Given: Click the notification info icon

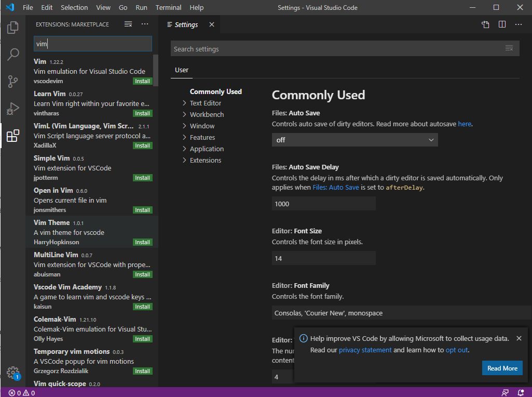Looking at the screenshot, I should 303,338.
